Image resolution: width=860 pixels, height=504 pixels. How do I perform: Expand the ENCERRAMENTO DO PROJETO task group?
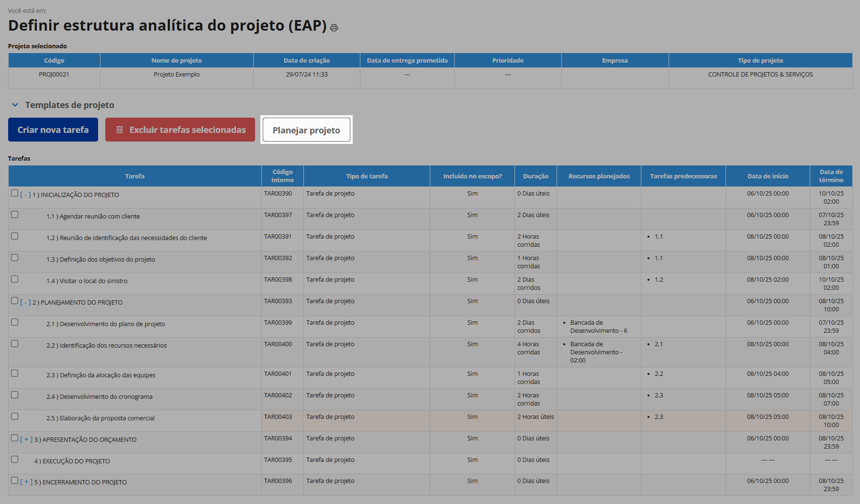pyautogui.click(x=26, y=482)
